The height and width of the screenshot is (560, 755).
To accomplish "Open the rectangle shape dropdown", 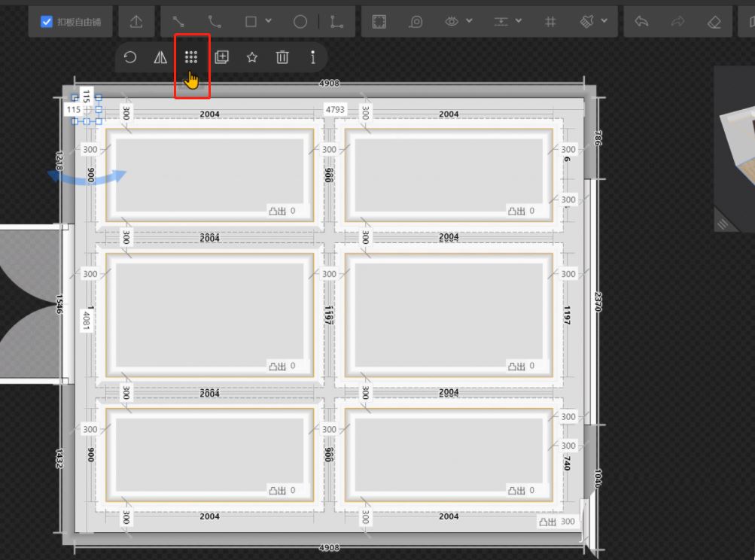I will pos(258,22).
